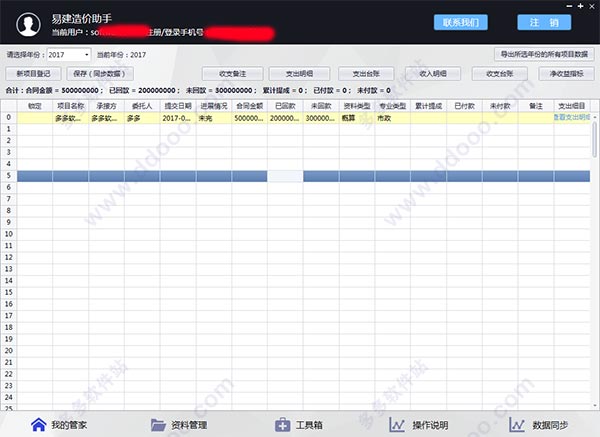The height and width of the screenshot is (437, 600).
Task: Click the active white cell in row 5
Action: click(x=285, y=176)
